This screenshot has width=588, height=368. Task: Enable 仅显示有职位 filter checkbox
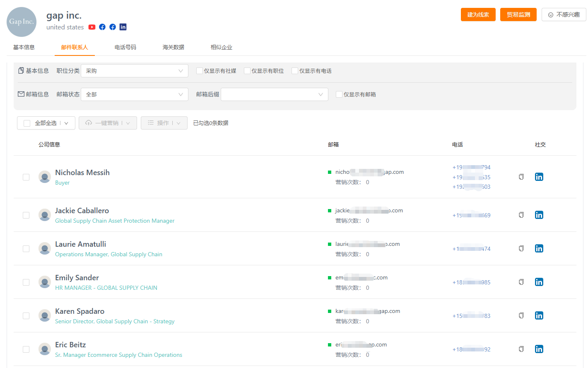pyautogui.click(x=247, y=71)
